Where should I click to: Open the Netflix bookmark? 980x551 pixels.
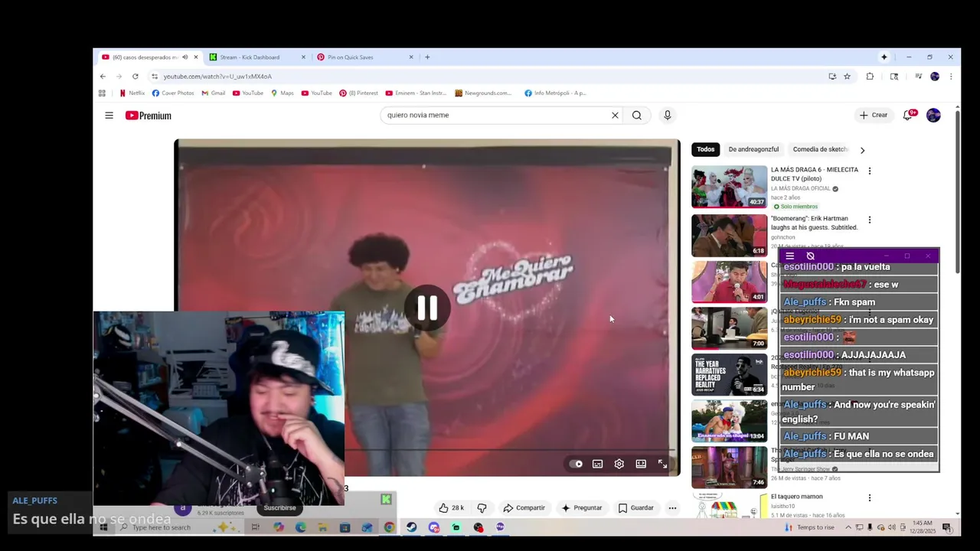point(132,93)
